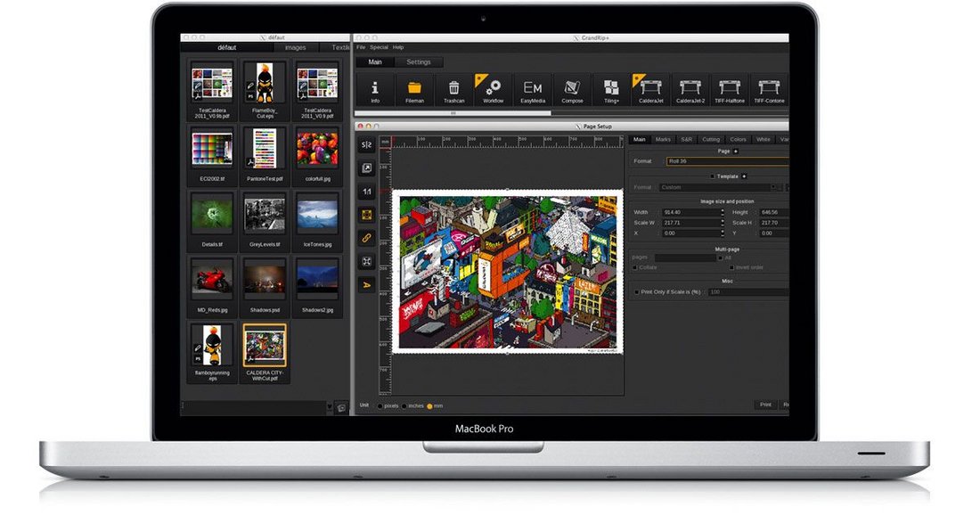Switch to the Main tab in GrandRip+

point(375,61)
